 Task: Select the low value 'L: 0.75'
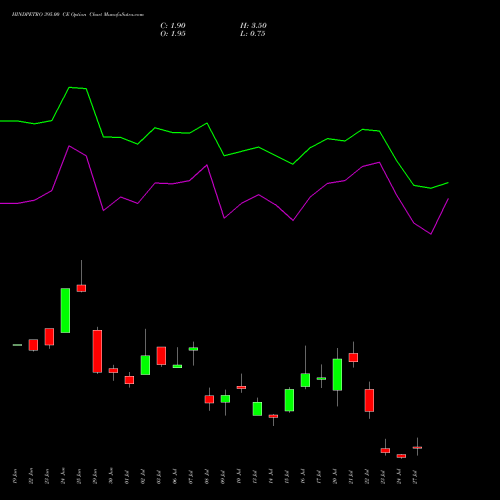point(253,34)
